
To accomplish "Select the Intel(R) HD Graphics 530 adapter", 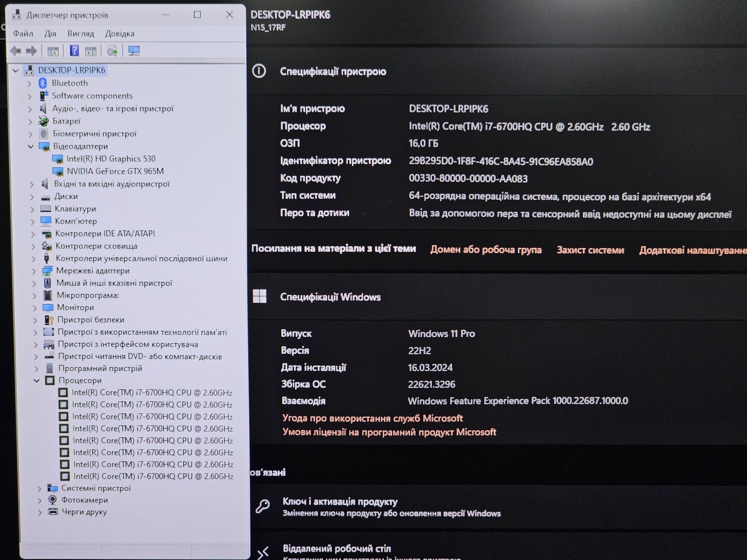I will click(x=111, y=159).
